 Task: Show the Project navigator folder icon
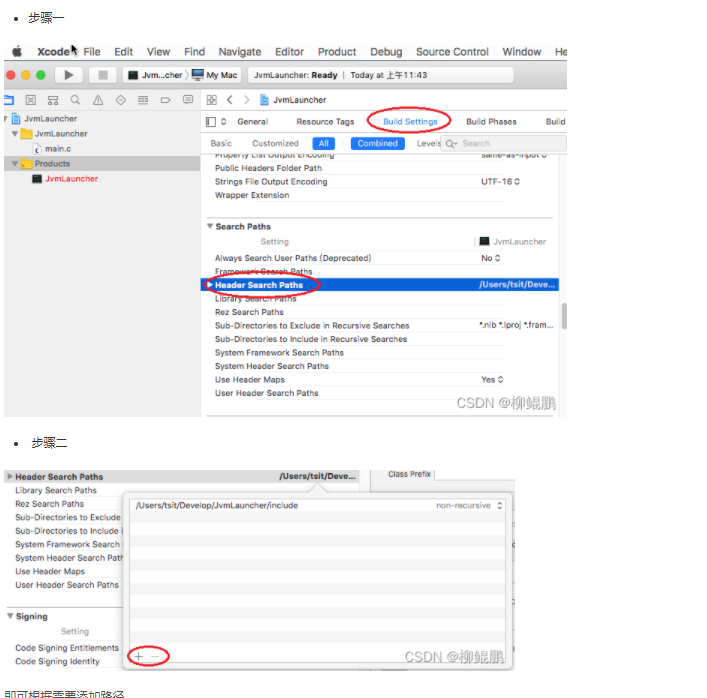9,100
